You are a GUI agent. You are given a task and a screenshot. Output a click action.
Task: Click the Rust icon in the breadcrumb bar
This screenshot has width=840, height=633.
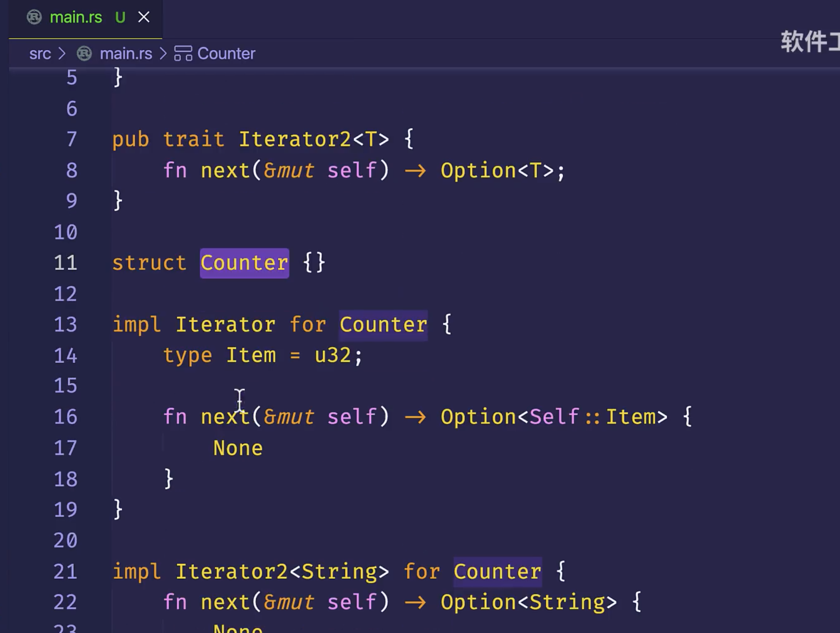[x=84, y=54]
